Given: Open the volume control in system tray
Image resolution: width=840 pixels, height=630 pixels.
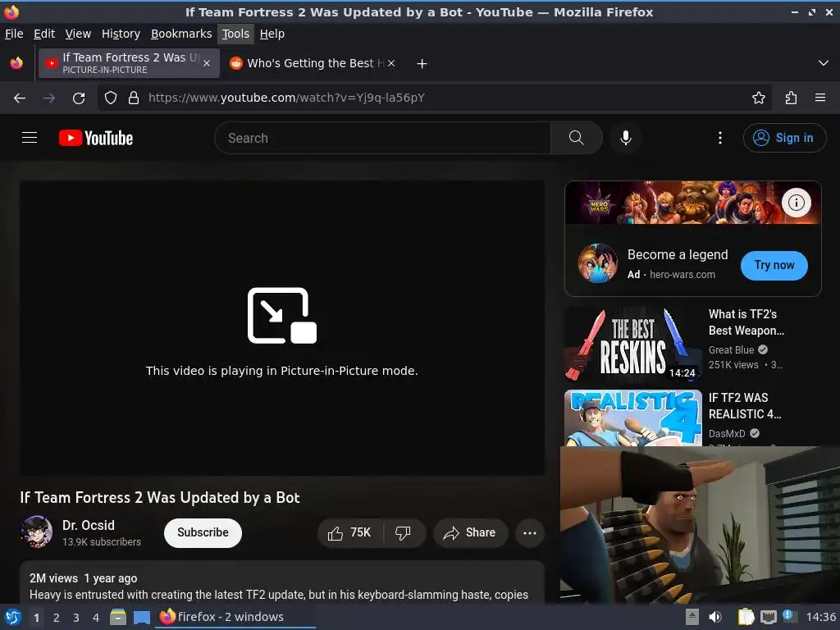Looking at the screenshot, I should pyautogui.click(x=714, y=617).
